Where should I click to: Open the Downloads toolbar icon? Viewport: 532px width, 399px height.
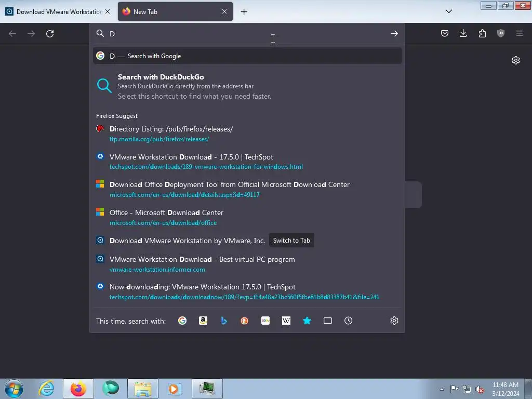click(x=463, y=33)
